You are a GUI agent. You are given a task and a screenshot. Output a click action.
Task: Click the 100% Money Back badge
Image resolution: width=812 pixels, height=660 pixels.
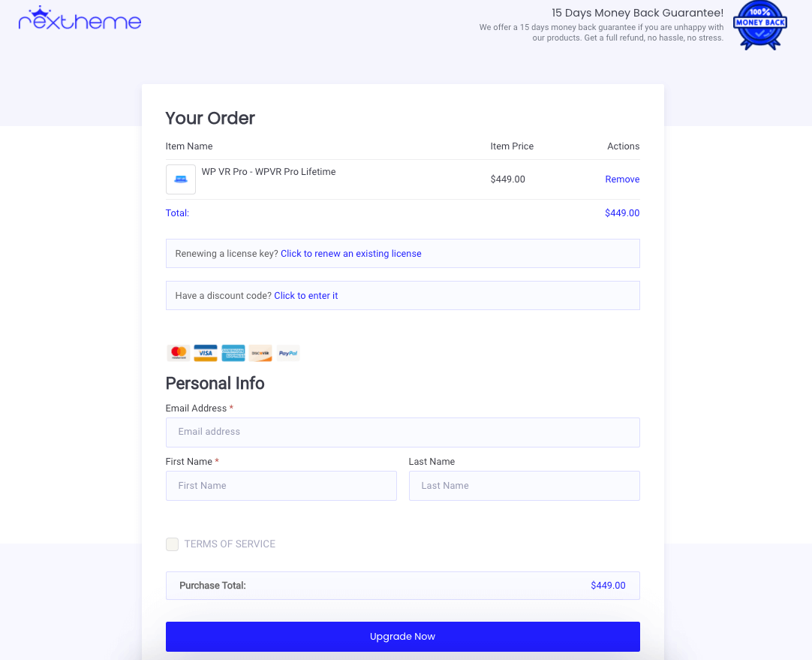pyautogui.click(x=759, y=26)
